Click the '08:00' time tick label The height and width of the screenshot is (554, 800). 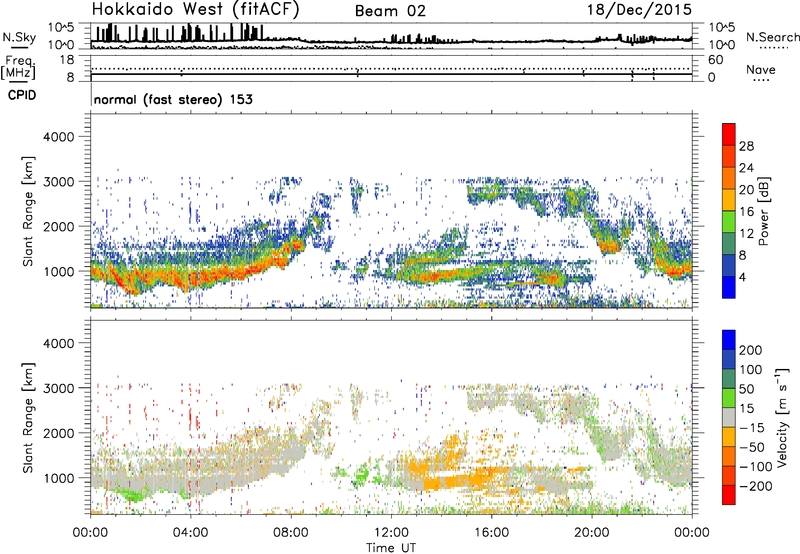(x=291, y=533)
